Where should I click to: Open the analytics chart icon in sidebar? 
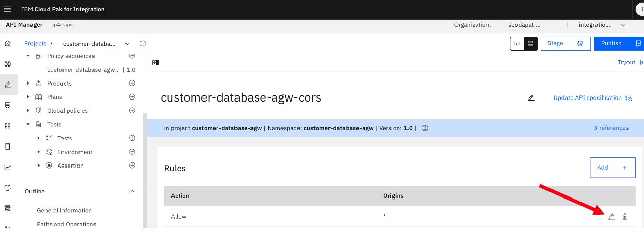point(7,167)
